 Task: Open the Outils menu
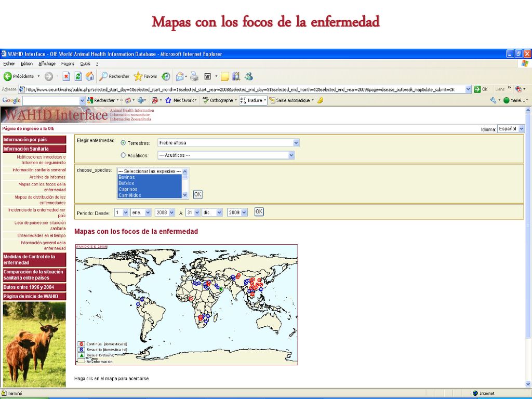pos(85,64)
